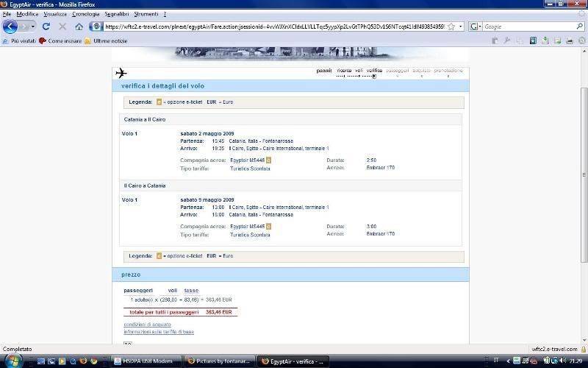This screenshot has width=588, height=368.
Task: Click the sabato 2 maggio 2009 date
Action: click(207, 134)
